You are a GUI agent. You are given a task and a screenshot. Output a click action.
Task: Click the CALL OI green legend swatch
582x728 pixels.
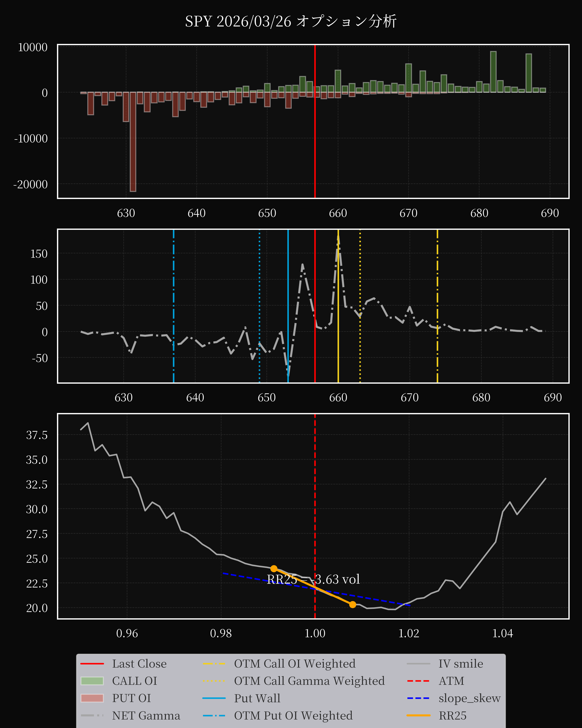[x=92, y=681]
